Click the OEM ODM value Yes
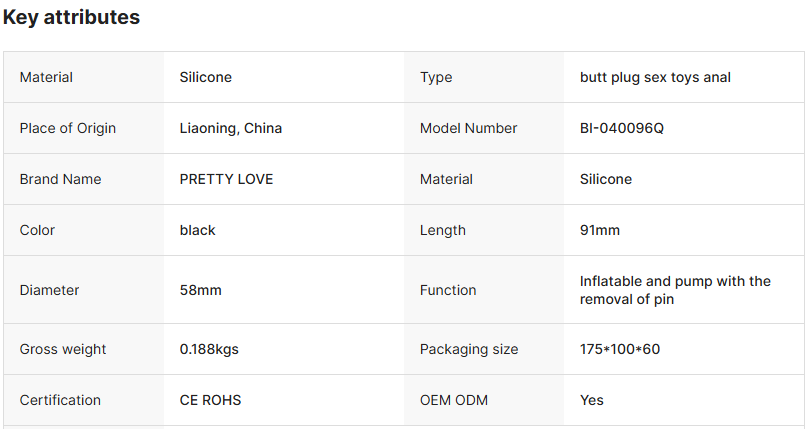The image size is (807, 429). (x=591, y=400)
